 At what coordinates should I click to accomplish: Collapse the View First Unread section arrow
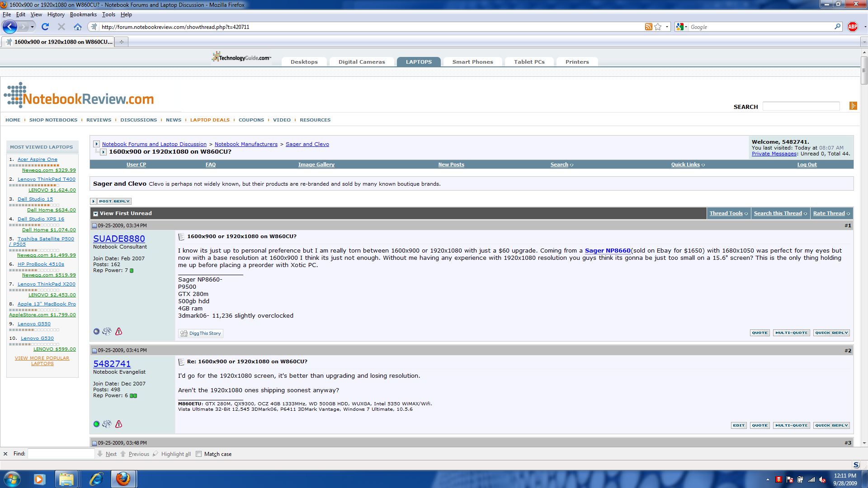pos(95,214)
